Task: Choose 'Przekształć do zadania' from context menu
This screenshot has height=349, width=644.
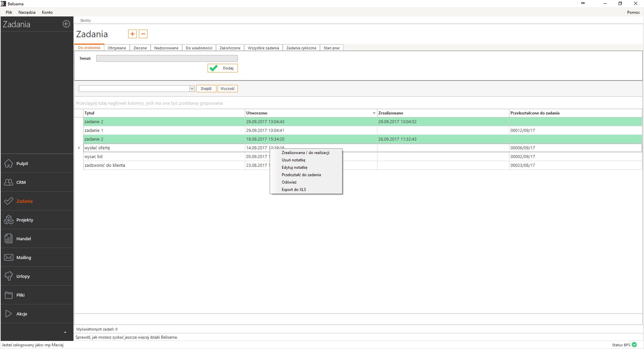Action: 301,175
